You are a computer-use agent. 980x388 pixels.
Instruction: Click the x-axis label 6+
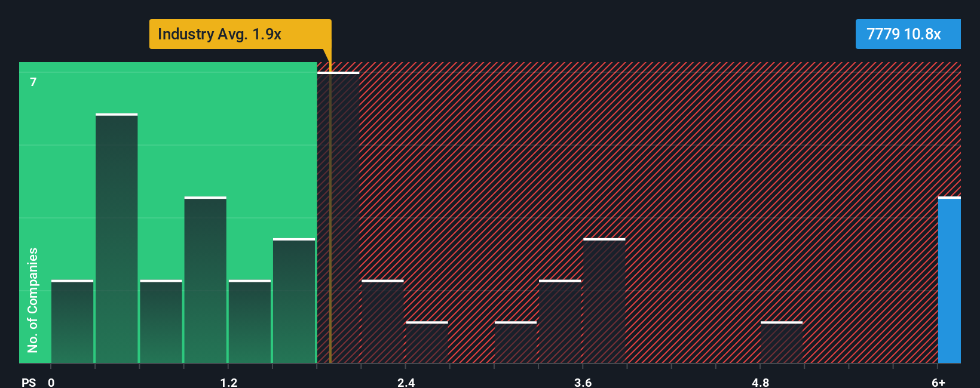(x=938, y=382)
